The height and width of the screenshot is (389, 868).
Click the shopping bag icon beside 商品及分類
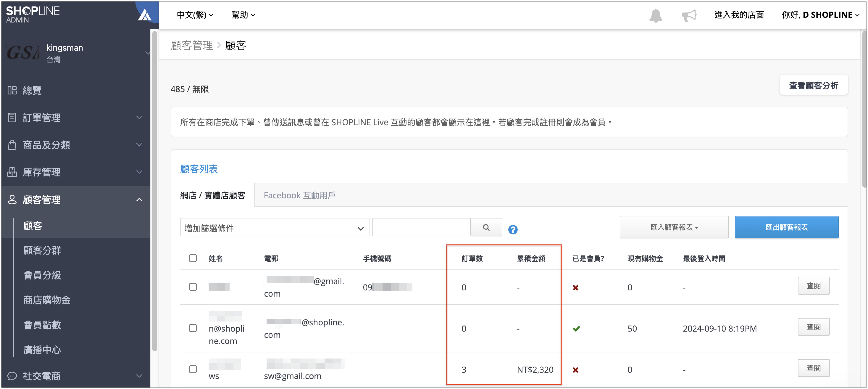[12, 145]
